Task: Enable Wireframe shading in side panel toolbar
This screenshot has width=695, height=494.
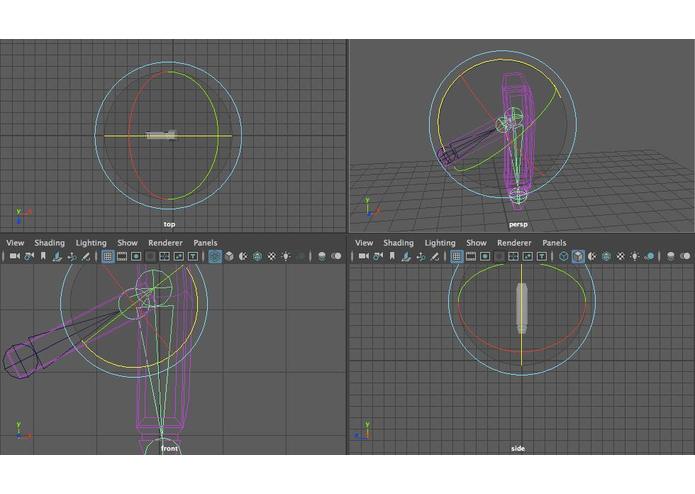Action: pos(564,256)
